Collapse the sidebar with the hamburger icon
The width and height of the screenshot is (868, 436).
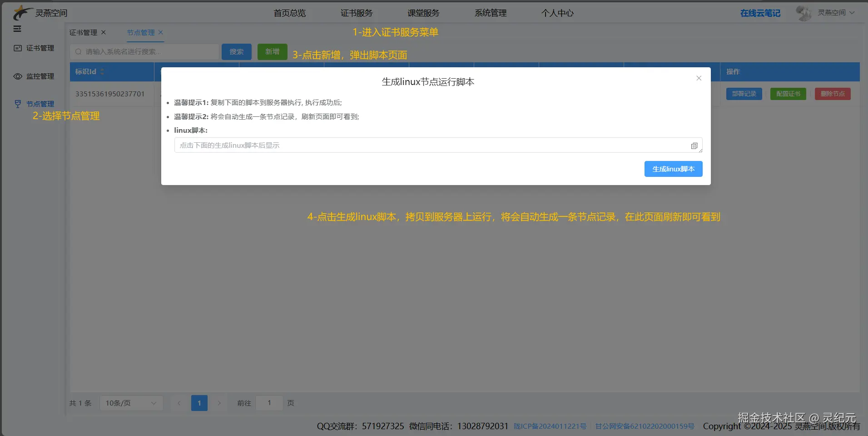click(x=17, y=29)
